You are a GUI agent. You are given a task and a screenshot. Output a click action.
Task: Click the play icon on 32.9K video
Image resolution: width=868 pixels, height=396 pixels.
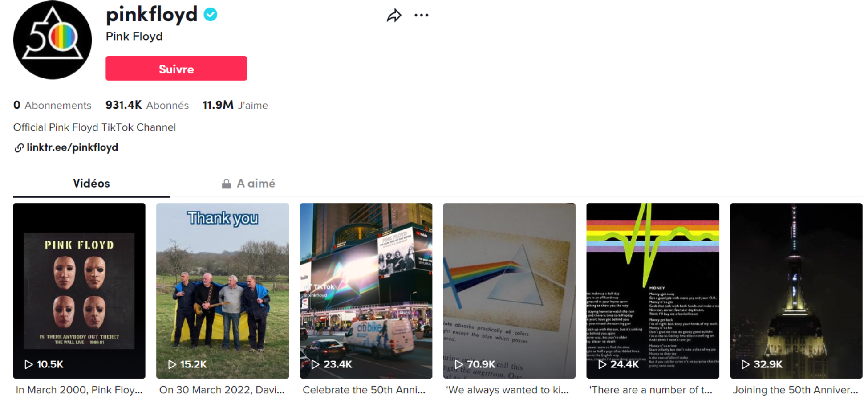pyautogui.click(x=745, y=364)
